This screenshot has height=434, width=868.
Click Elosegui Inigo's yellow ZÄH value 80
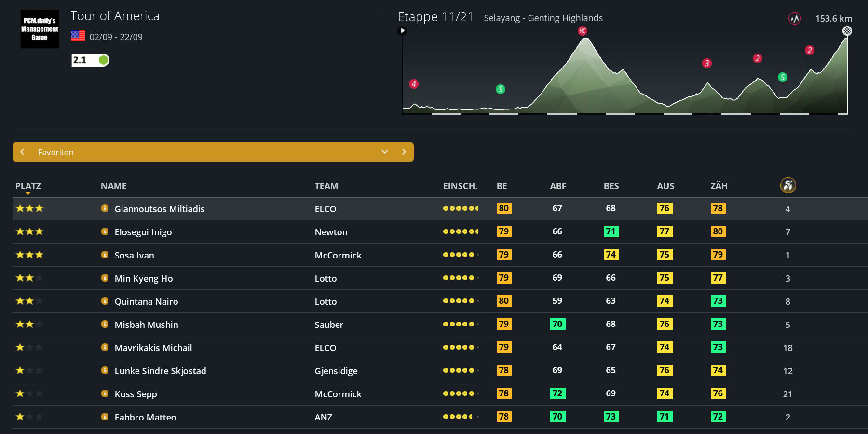click(718, 231)
